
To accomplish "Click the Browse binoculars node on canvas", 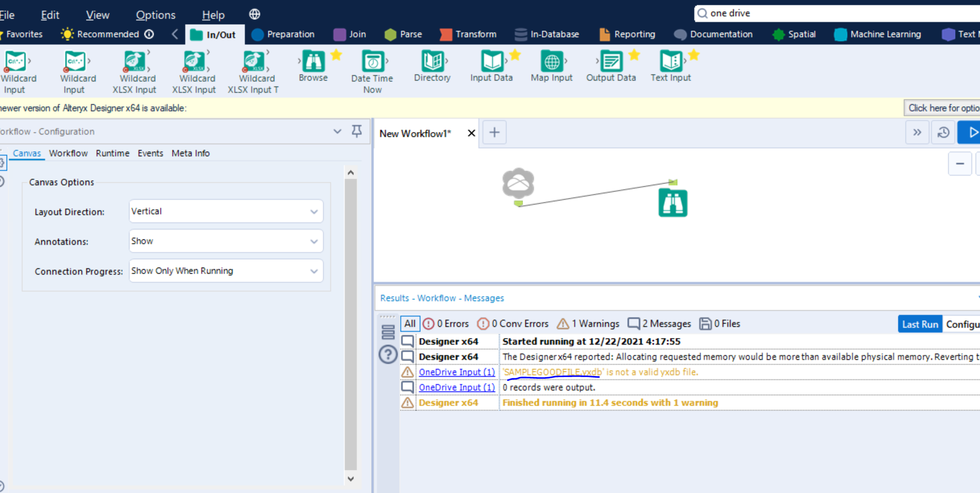I will (x=673, y=203).
